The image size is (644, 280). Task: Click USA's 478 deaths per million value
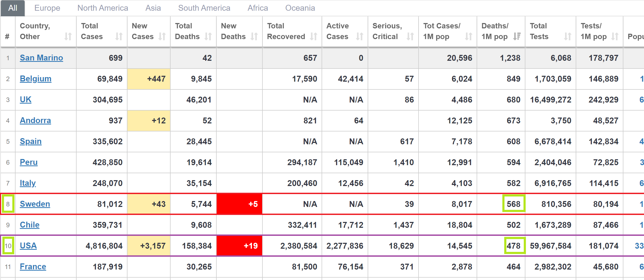tap(514, 246)
